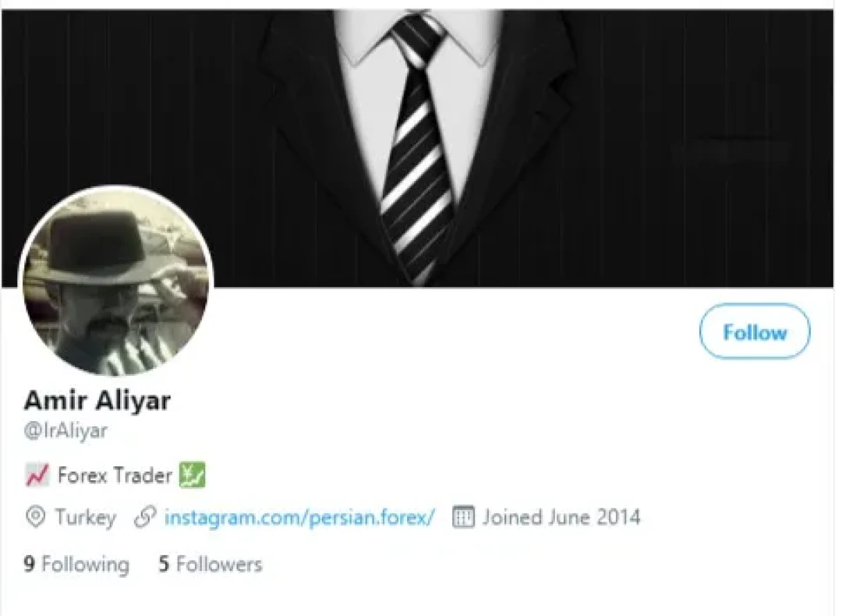Click the red upward chart emoji
The width and height of the screenshot is (842, 616).
tap(37, 476)
